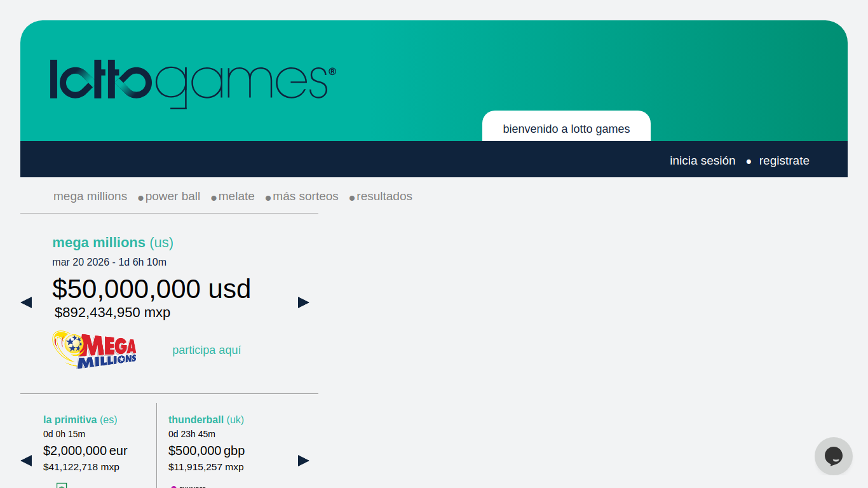The width and height of the screenshot is (868, 488).
Task: Open the mega millions menu item
Action: click(90, 196)
